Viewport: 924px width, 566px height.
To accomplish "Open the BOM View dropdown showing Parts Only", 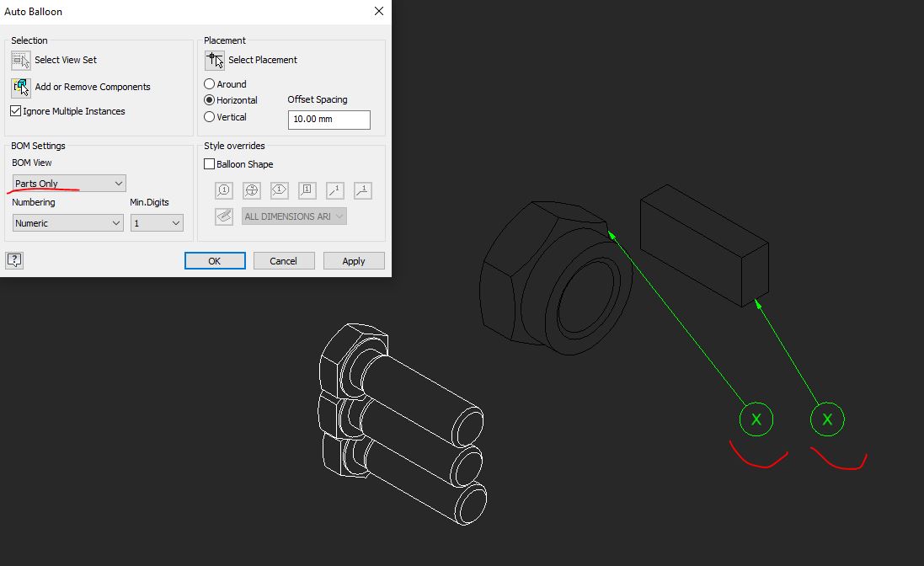I will click(67, 183).
